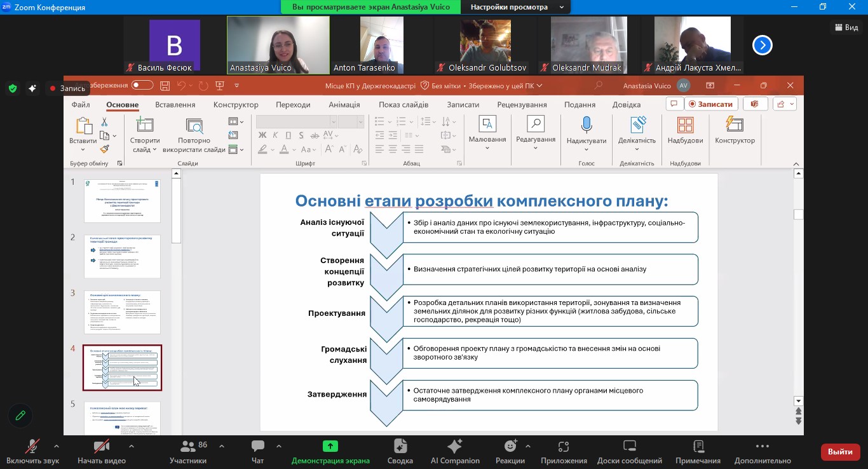The width and height of the screenshot is (868, 469).
Task: Expand the view settings dropdown (Настройки просмотра)
Action: click(561, 7)
